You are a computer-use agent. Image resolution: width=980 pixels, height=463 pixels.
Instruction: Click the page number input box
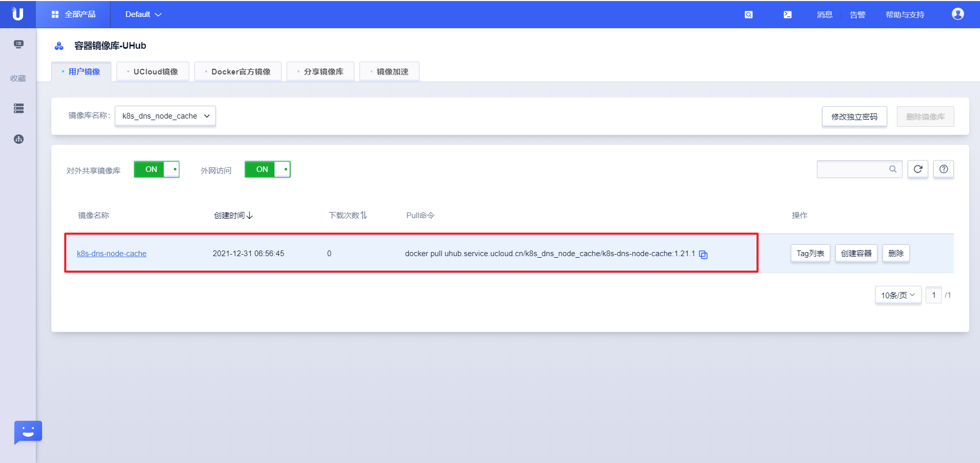(934, 295)
